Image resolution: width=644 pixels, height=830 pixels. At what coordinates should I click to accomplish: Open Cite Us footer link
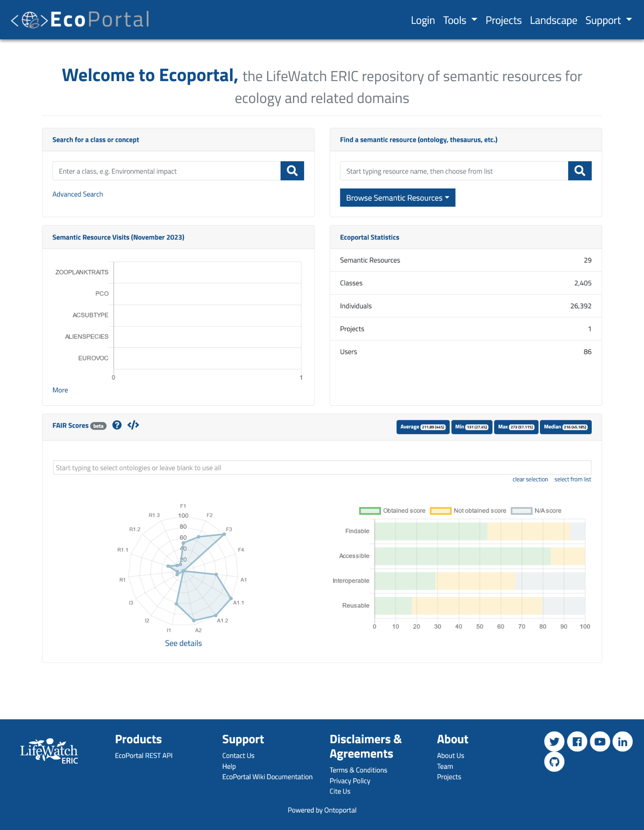coord(340,791)
